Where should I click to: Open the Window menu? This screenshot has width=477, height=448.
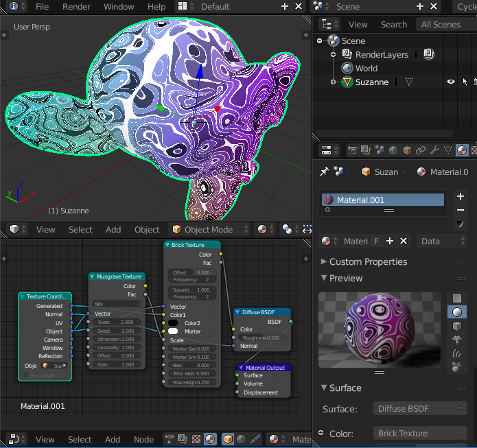click(x=119, y=6)
